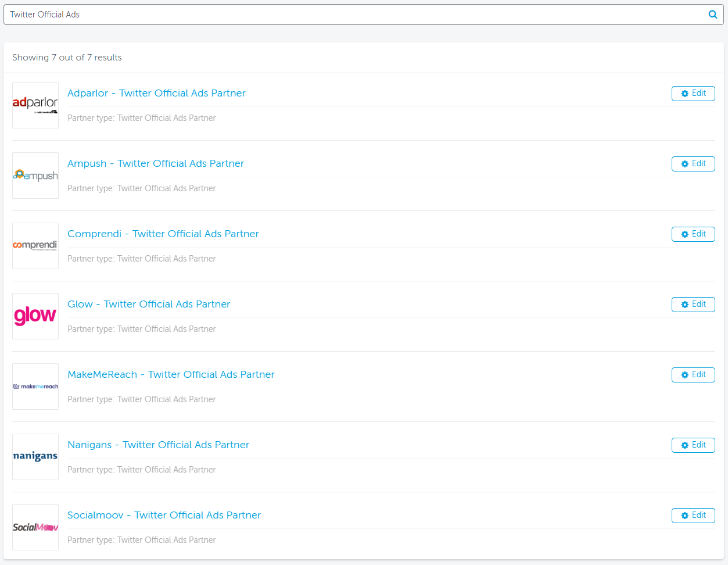
Task: Click the partner type text under Socialmoov
Action: pos(141,540)
